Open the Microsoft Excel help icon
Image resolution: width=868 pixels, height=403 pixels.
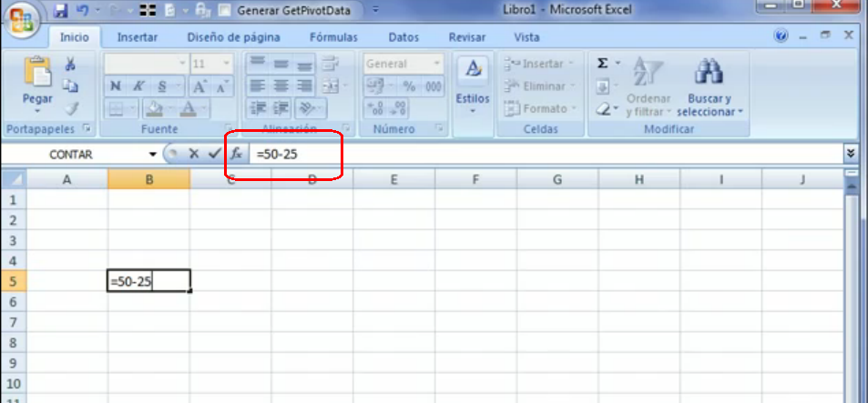pos(781,37)
